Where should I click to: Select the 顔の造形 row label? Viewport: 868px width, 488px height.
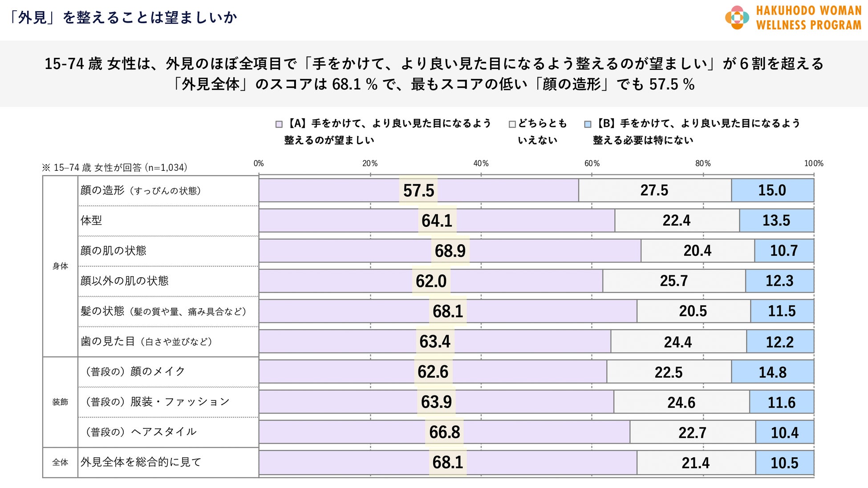point(141,190)
